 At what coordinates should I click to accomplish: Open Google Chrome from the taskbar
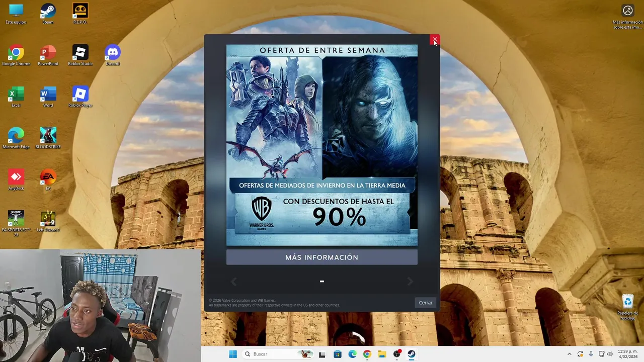point(367,354)
